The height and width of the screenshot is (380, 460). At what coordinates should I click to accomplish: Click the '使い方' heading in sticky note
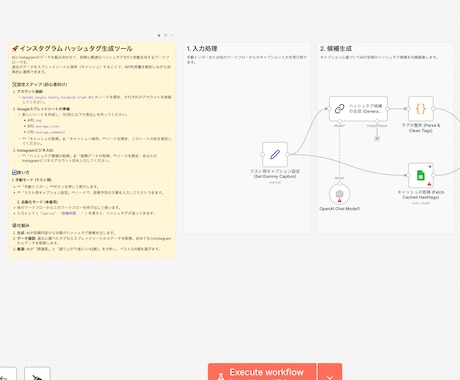[21, 173]
